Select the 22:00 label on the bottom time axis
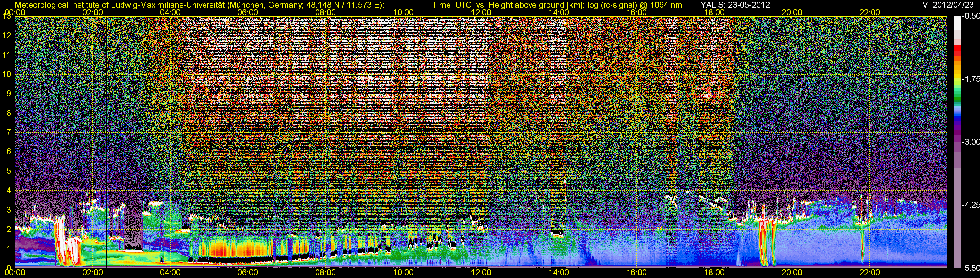 [x=870, y=273]
